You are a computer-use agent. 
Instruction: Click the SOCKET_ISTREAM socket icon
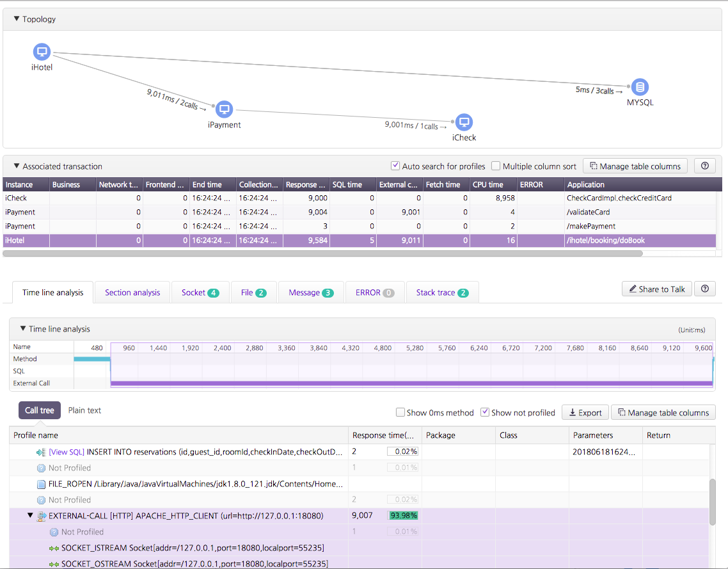click(54, 548)
